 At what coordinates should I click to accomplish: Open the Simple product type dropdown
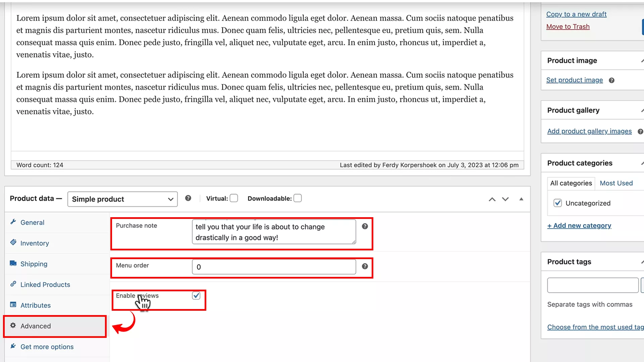(x=122, y=199)
